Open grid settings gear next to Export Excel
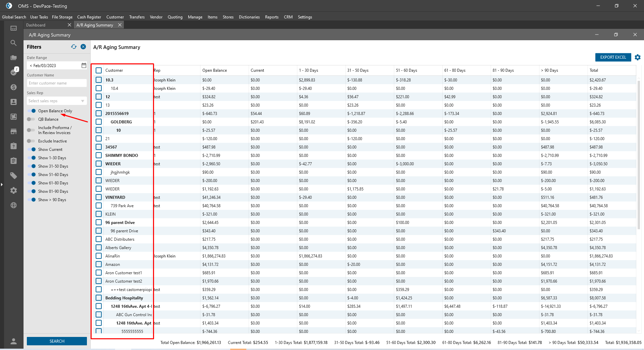The image size is (644, 350). click(x=638, y=57)
